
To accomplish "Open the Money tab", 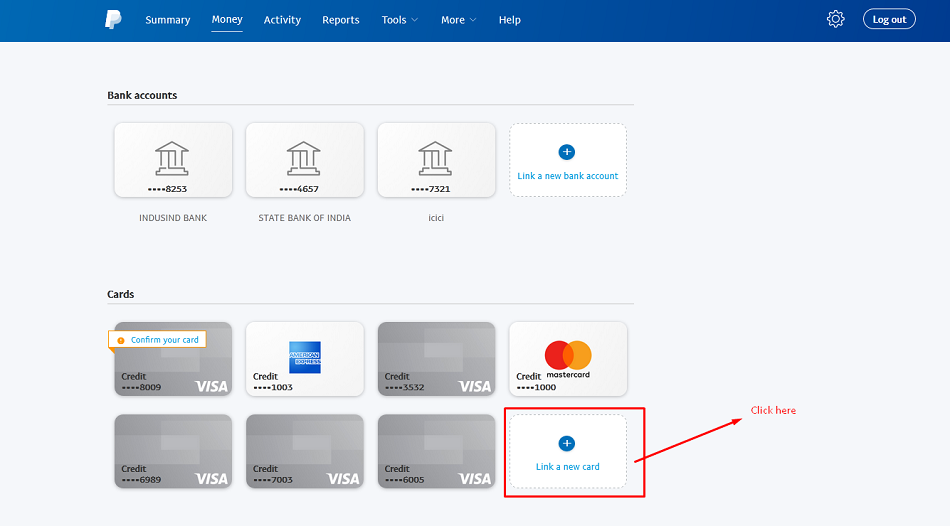I will (227, 19).
